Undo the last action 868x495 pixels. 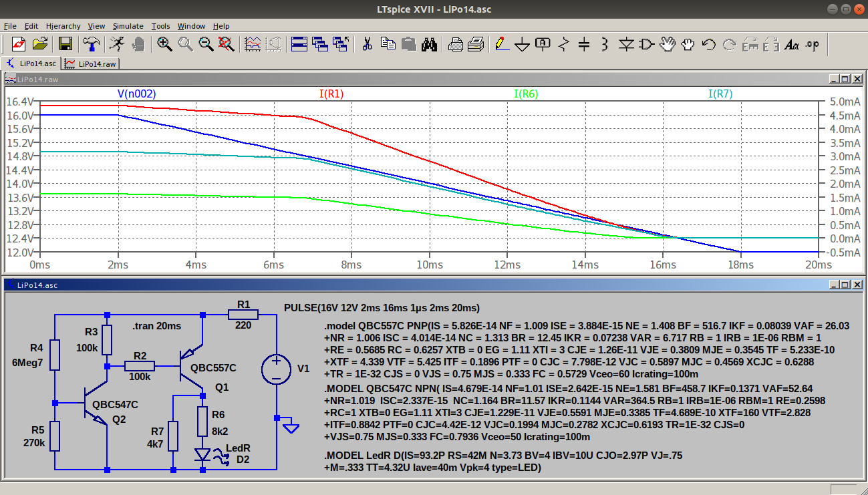pos(709,44)
